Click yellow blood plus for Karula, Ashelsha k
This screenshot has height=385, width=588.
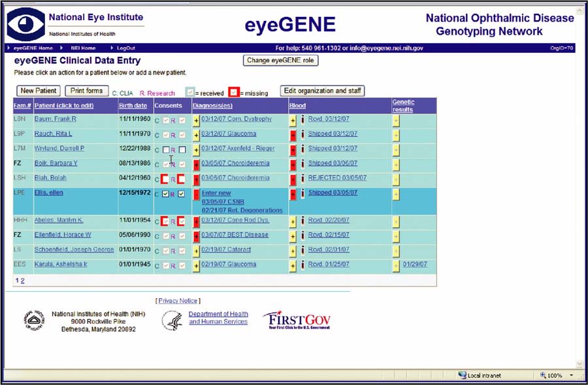click(293, 266)
